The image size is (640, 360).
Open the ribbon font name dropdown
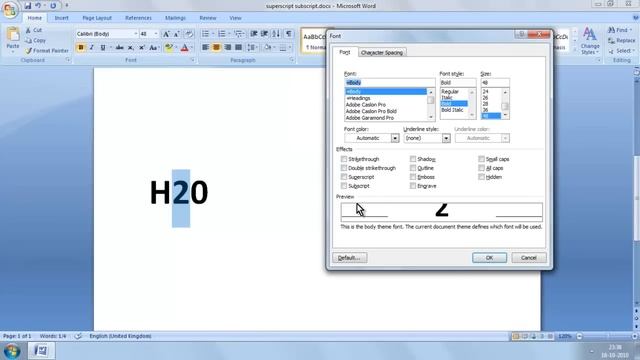coord(136,34)
